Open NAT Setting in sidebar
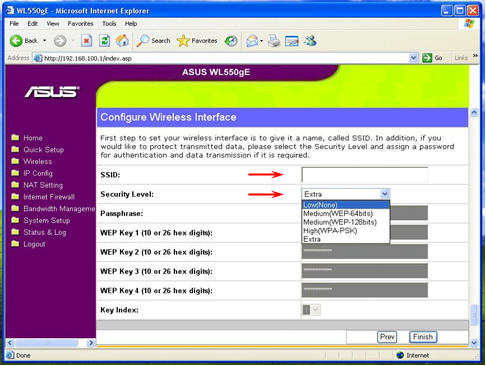Image resolution: width=486 pixels, height=366 pixels. pyautogui.click(x=43, y=185)
